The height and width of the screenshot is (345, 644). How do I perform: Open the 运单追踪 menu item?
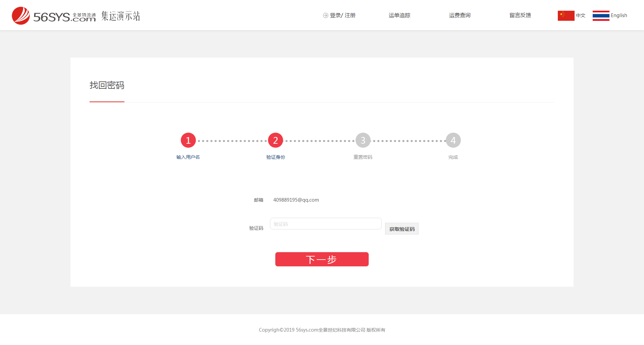tap(399, 15)
